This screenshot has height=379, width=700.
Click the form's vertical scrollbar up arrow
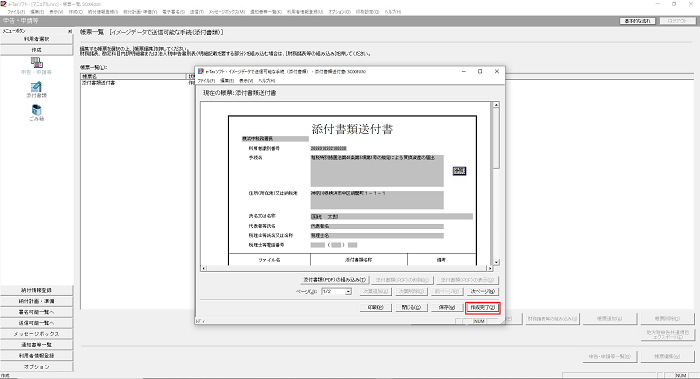coord(496,105)
